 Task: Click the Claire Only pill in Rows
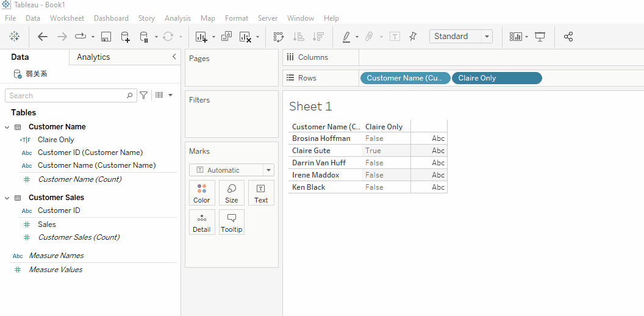click(496, 78)
